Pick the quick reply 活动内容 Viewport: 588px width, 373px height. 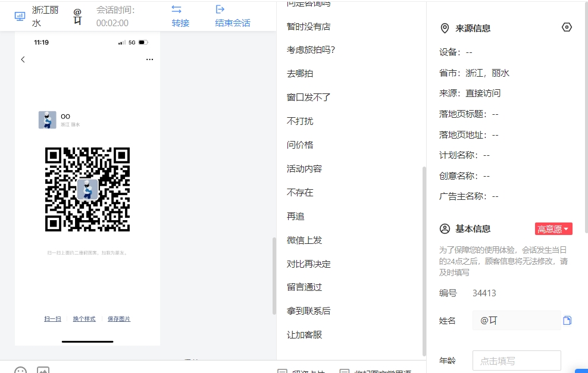pos(305,169)
